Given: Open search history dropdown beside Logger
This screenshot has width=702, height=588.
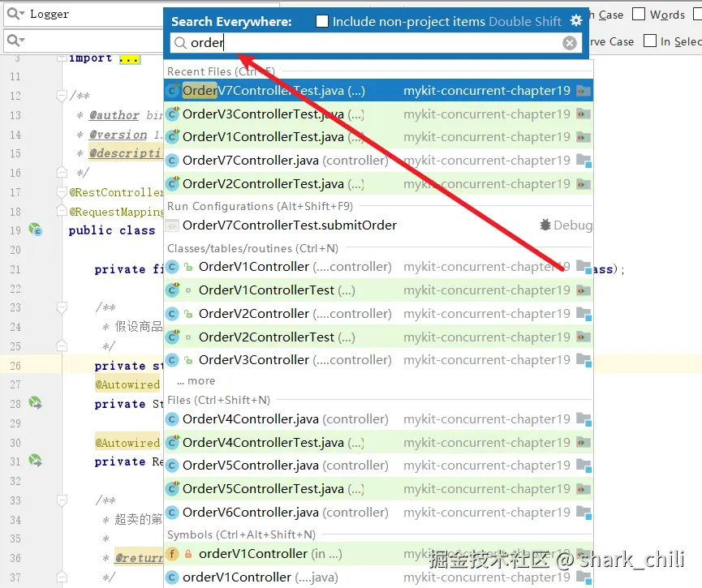Looking at the screenshot, I should point(15,14).
